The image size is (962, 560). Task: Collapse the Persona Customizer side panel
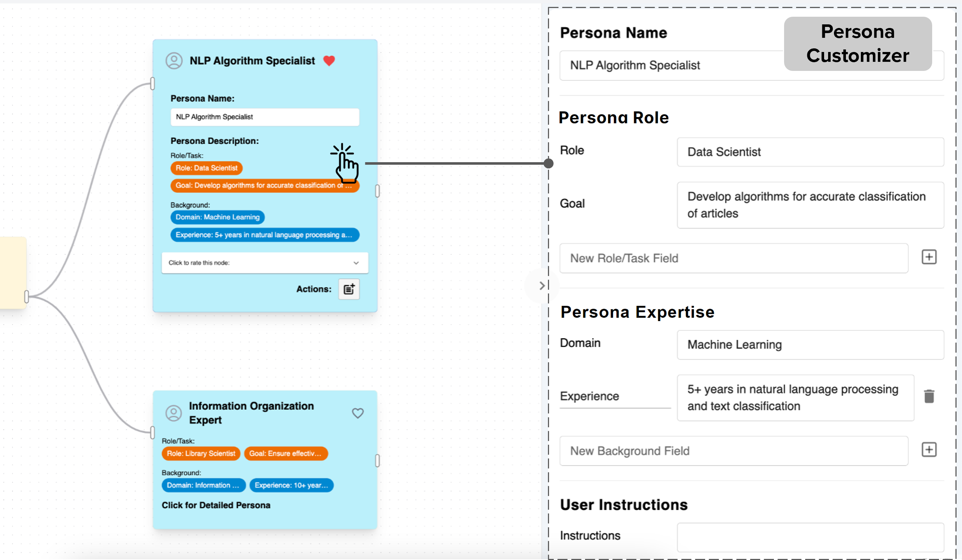click(x=541, y=286)
